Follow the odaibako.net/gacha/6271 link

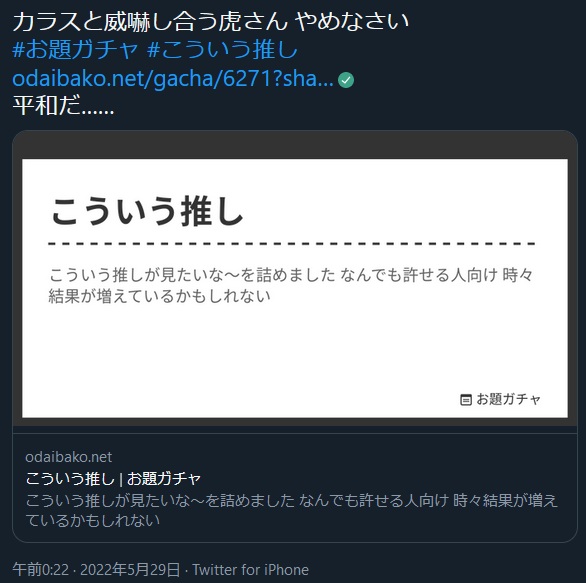(173, 79)
